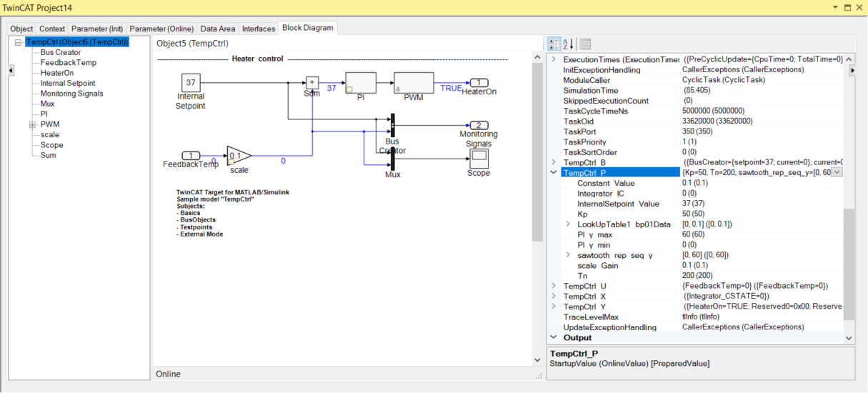
Task: Open the Object tab
Action: tap(21, 29)
